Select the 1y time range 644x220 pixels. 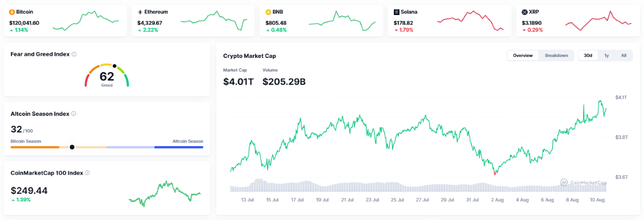606,55
